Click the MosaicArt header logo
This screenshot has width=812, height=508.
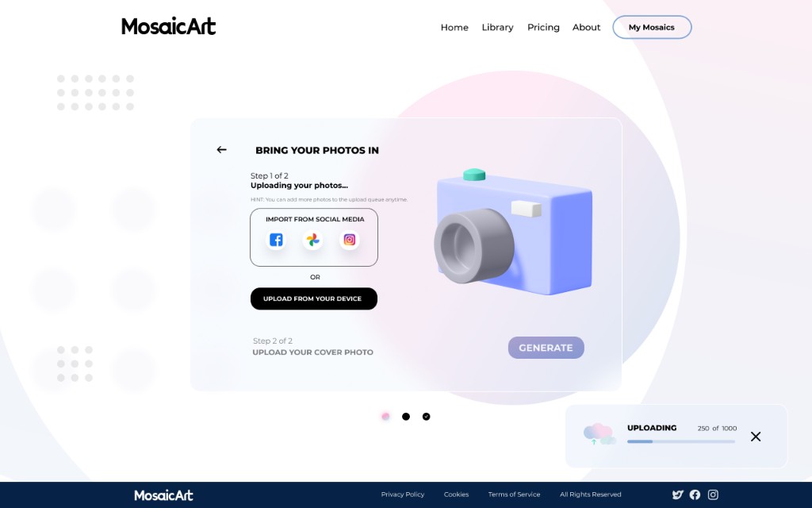pos(168,26)
